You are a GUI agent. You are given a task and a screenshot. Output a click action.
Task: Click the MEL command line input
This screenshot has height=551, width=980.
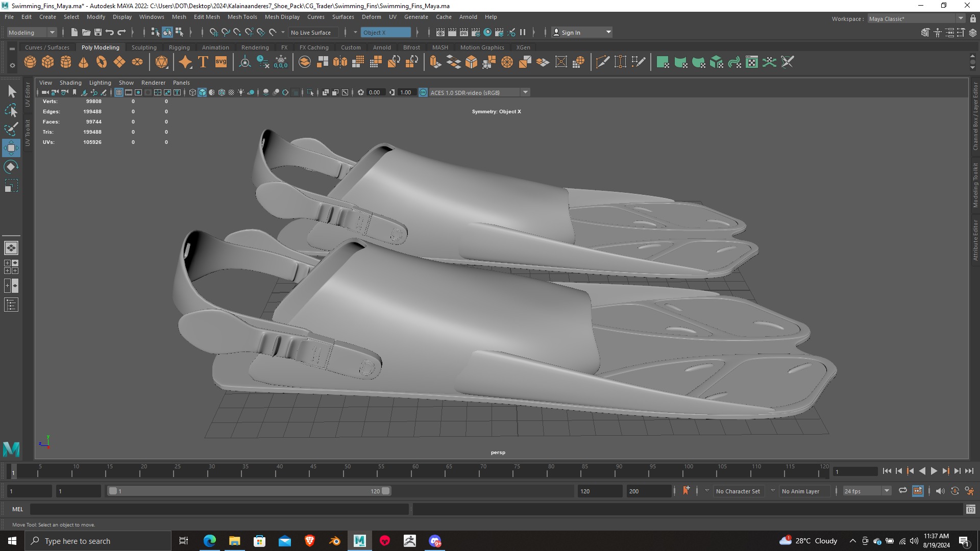pyautogui.click(x=219, y=509)
